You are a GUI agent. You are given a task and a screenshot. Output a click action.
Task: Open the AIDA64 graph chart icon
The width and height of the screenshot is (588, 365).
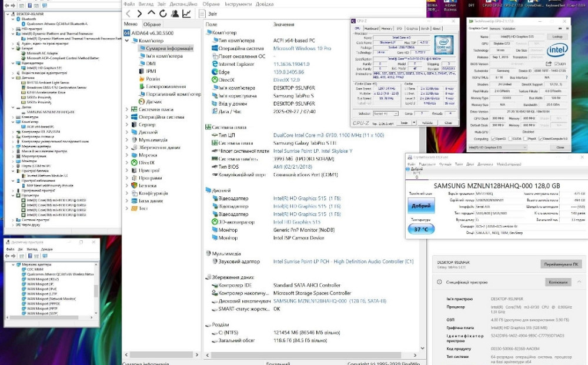click(186, 13)
